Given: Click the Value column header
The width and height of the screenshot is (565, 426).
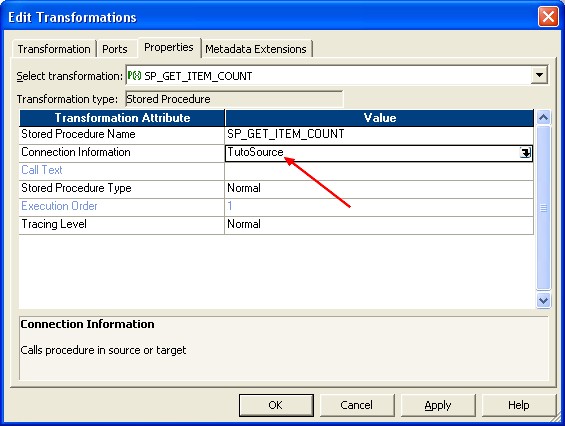Looking at the screenshot, I should click(379, 118).
